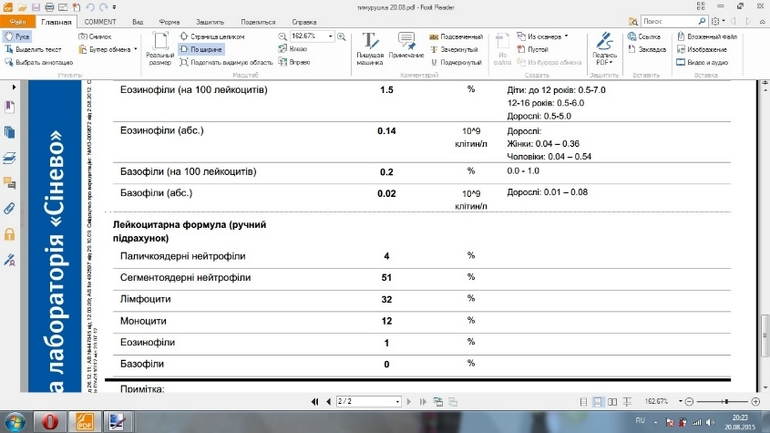The height and width of the screenshot is (433, 770).
Task: Click the zoom in magnifier icon
Action: (x=342, y=36)
